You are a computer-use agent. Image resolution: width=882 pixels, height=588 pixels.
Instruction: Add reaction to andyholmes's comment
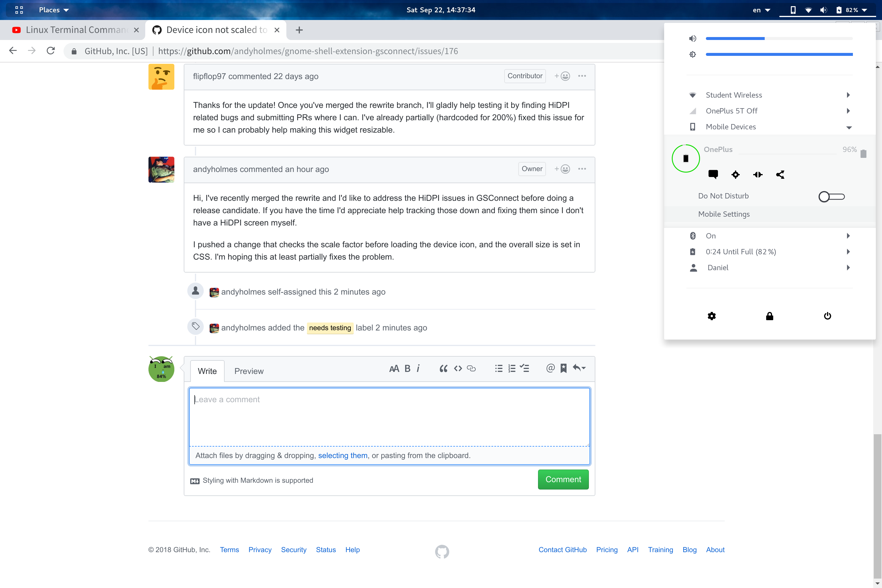562,169
